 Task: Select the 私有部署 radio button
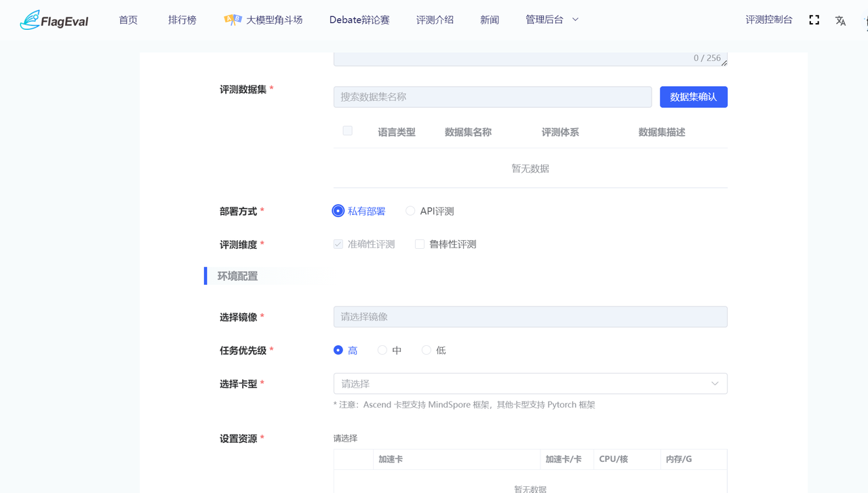pos(338,211)
